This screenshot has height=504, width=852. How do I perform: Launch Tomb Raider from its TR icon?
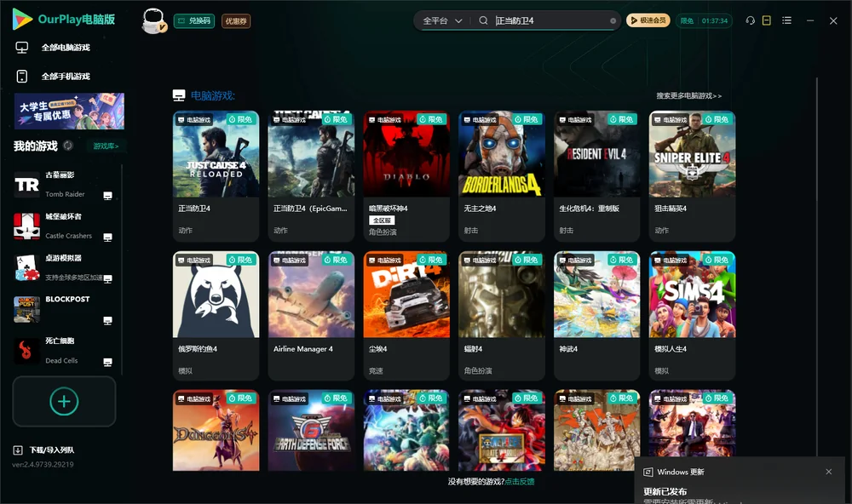click(x=26, y=185)
